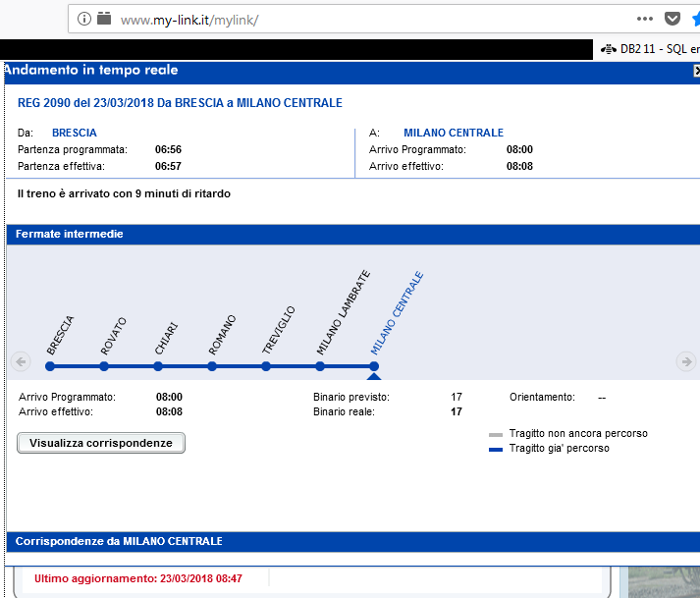Open the DB2 11 - SQL bookmark
This screenshot has width=700, height=598.
[650, 49]
